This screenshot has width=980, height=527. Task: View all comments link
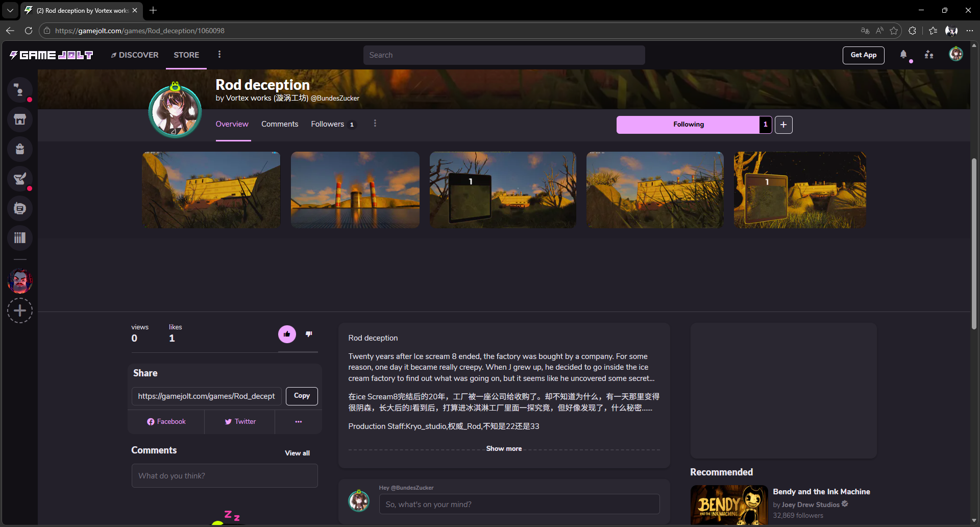click(x=297, y=453)
